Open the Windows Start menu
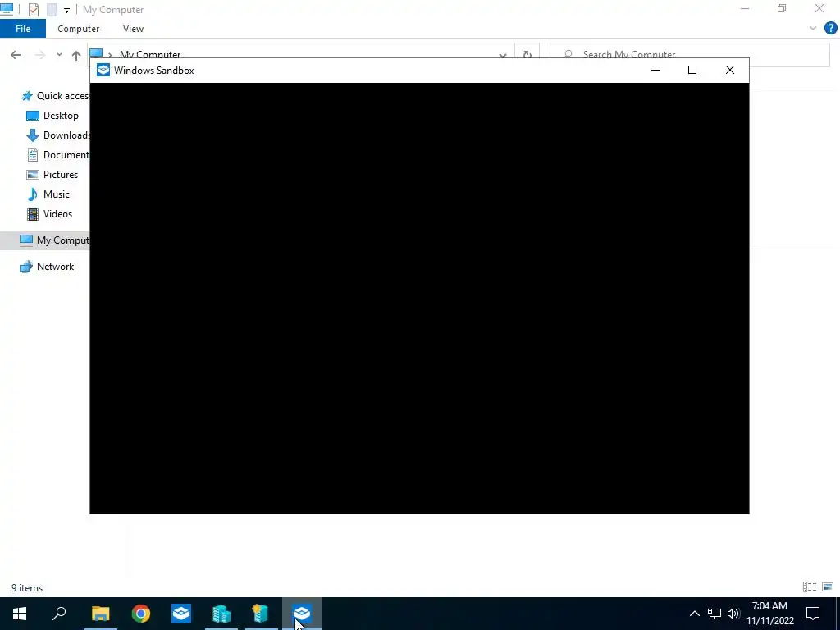 20,614
